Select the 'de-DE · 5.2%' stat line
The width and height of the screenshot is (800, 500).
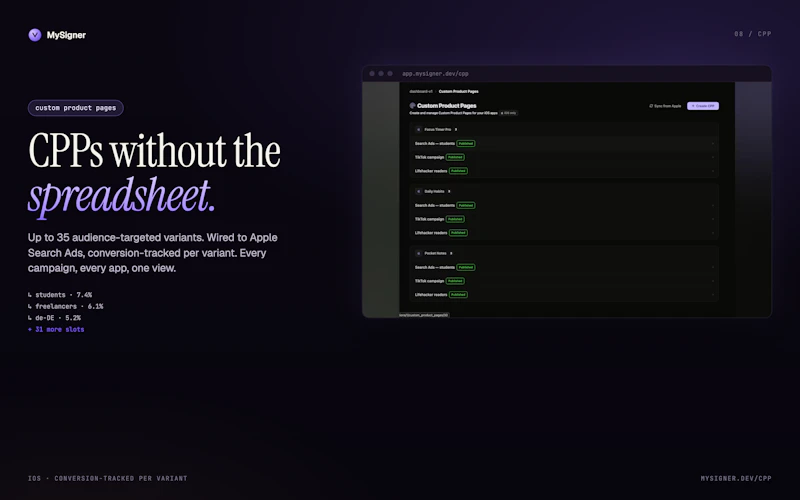[x=54, y=317]
